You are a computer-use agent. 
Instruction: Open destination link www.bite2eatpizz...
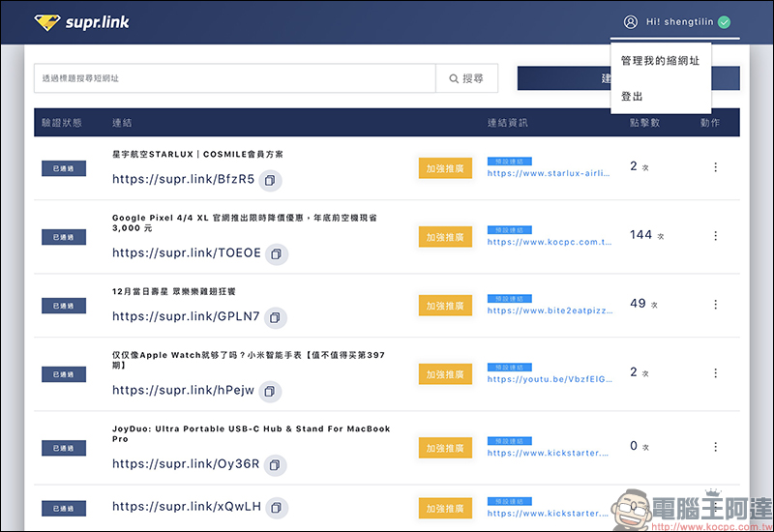[550, 310]
